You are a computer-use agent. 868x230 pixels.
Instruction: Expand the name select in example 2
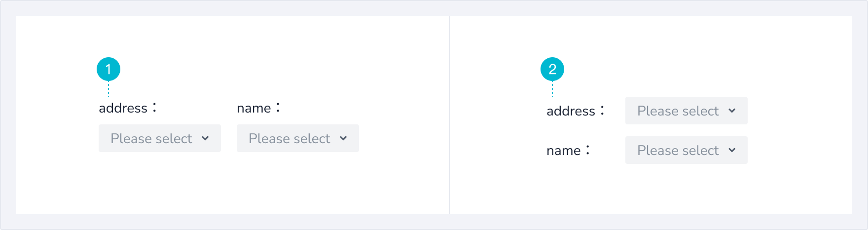687,150
